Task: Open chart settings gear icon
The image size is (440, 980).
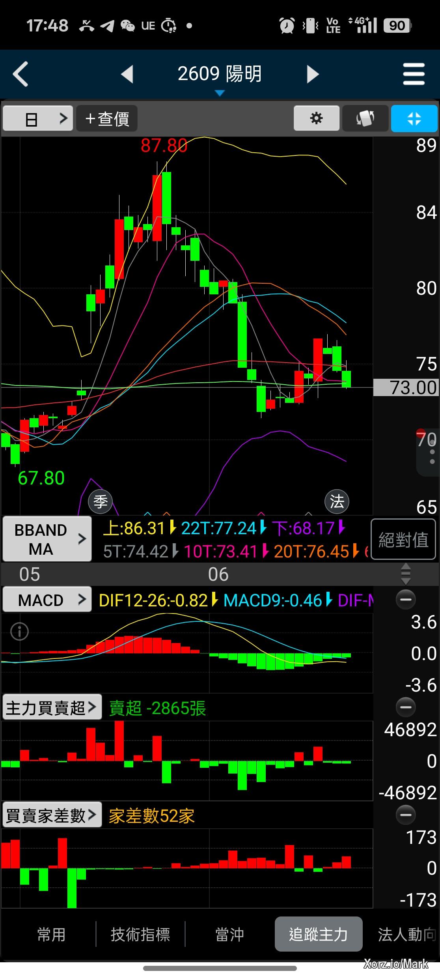Action: 316,118
